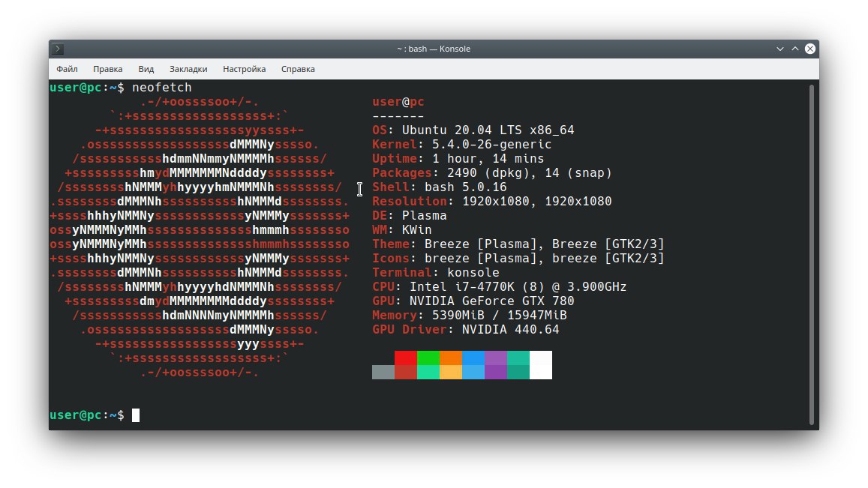Click the OS line Ubuntu 20.04 LTS
The image size is (868, 488).
coord(473,130)
